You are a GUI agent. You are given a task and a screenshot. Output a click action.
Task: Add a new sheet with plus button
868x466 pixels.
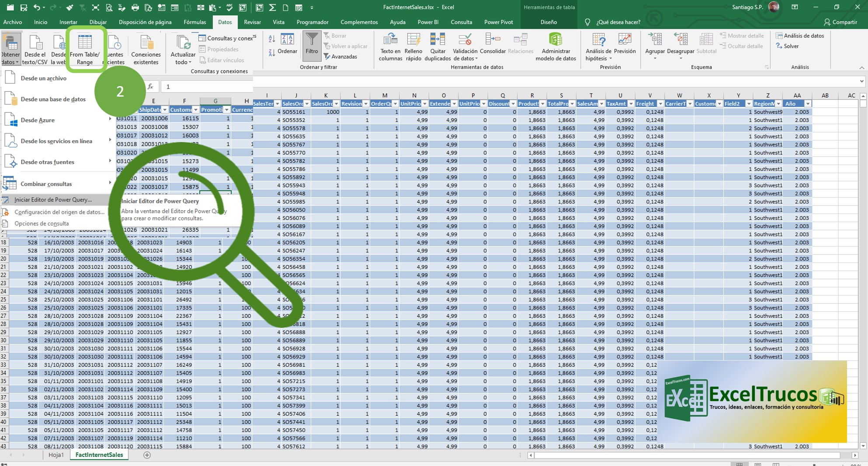coord(147,455)
